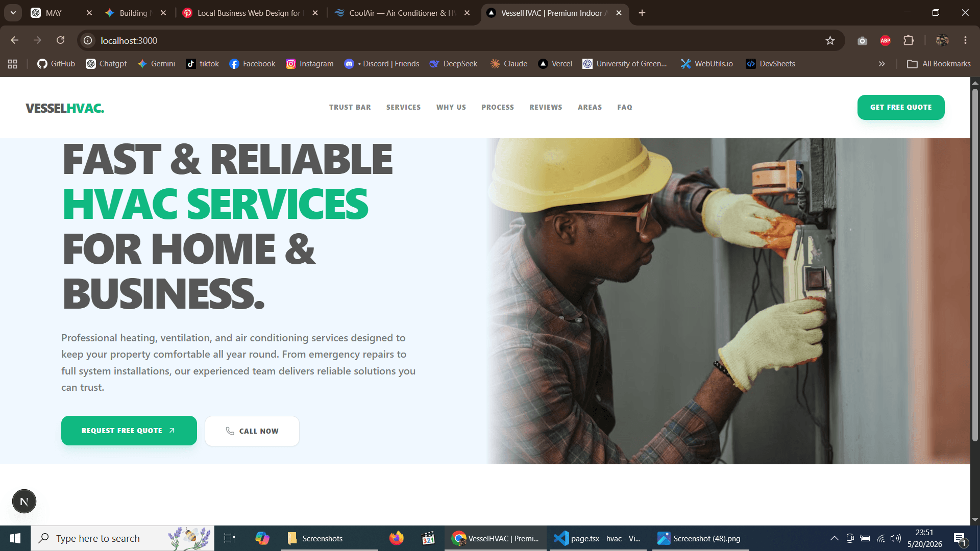Reload the page with refresh icon

point(60,40)
